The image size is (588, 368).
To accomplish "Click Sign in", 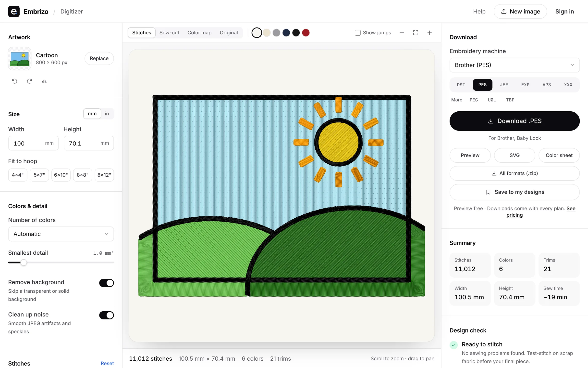I will coord(564,12).
